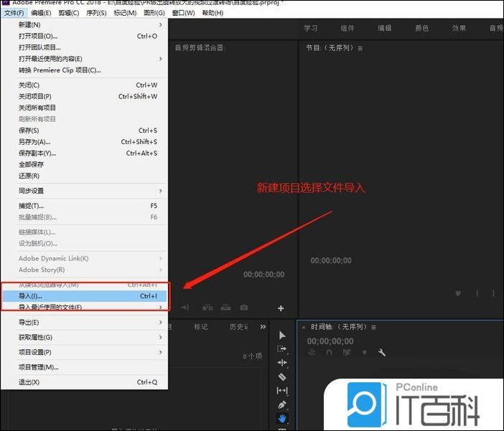504x431 pixels.
Task: Switch to 编辑 workspace tab
Action: coord(384,28)
